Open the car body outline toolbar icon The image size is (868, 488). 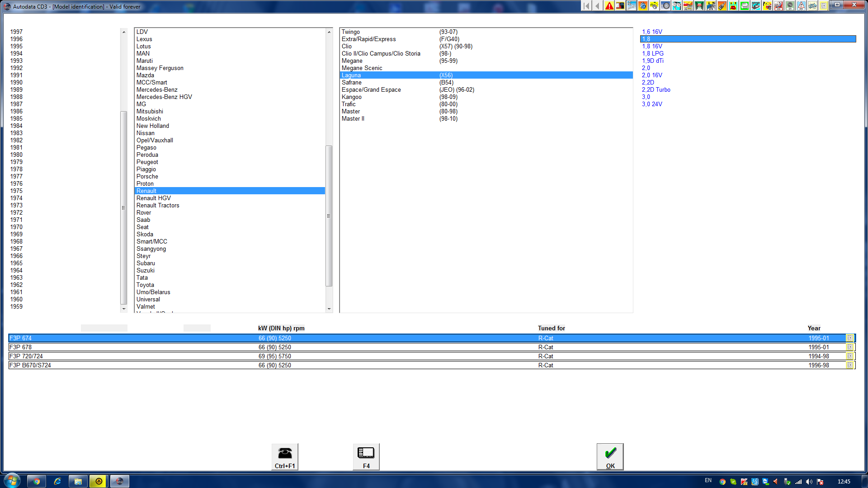[812, 6]
